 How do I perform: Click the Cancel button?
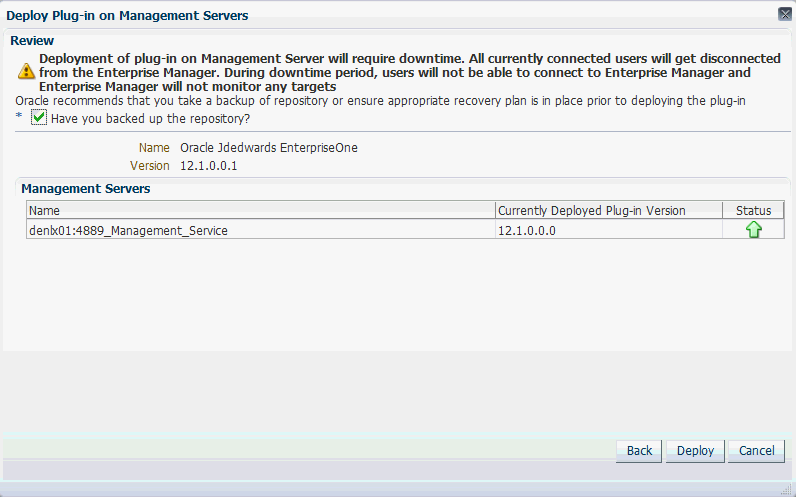click(x=756, y=451)
